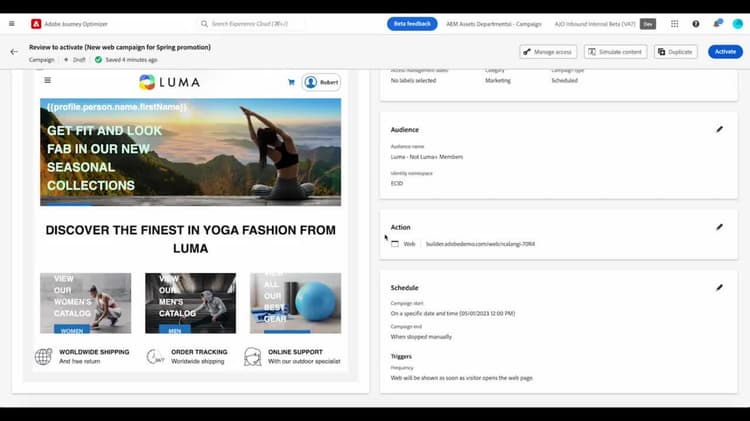The width and height of the screenshot is (750, 421).
Task: Open the best gear thumbnail
Action: coord(295,303)
